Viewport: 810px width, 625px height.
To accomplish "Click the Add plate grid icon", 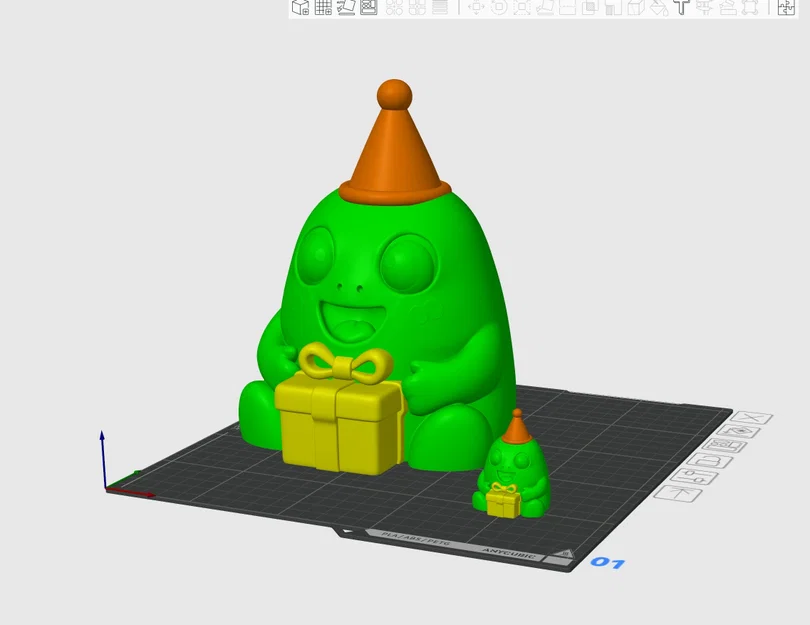I will 323,7.
